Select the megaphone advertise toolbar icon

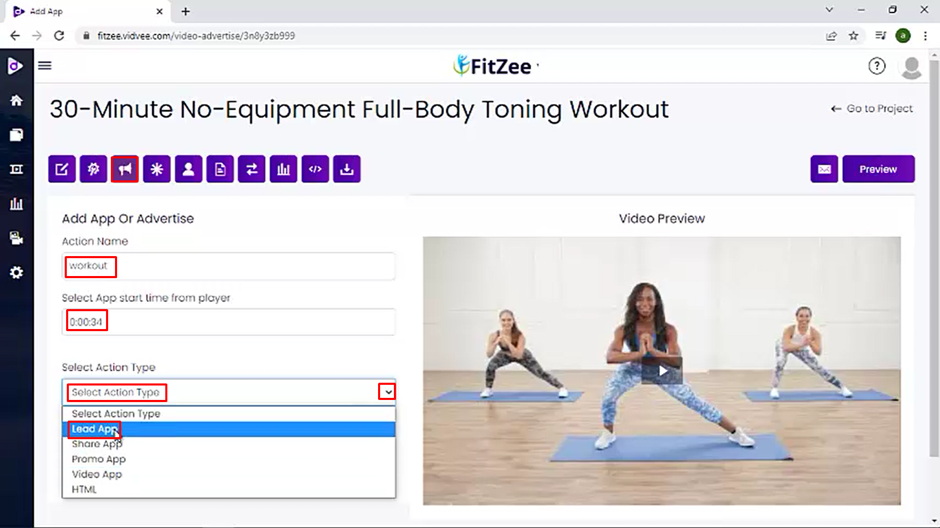pos(125,169)
